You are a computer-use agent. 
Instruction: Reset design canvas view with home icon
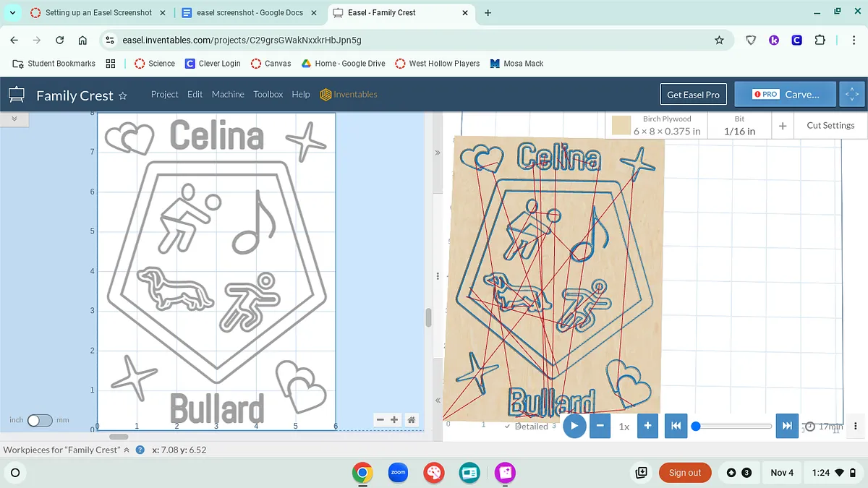411,419
